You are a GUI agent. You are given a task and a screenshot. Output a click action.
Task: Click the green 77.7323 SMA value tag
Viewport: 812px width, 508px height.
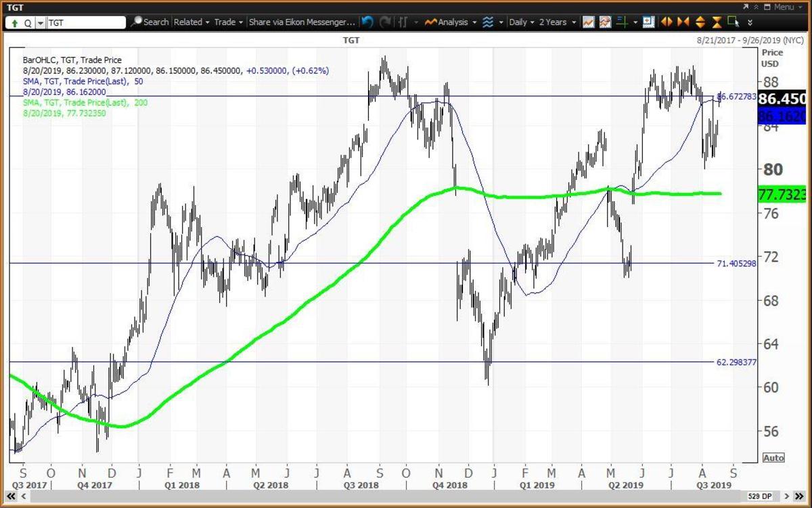(782, 195)
